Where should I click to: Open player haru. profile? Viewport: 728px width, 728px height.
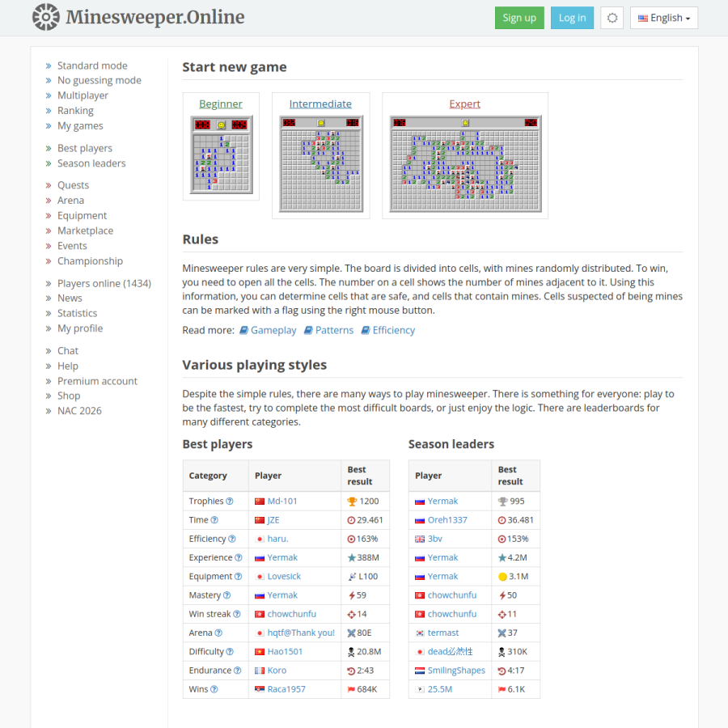point(277,539)
